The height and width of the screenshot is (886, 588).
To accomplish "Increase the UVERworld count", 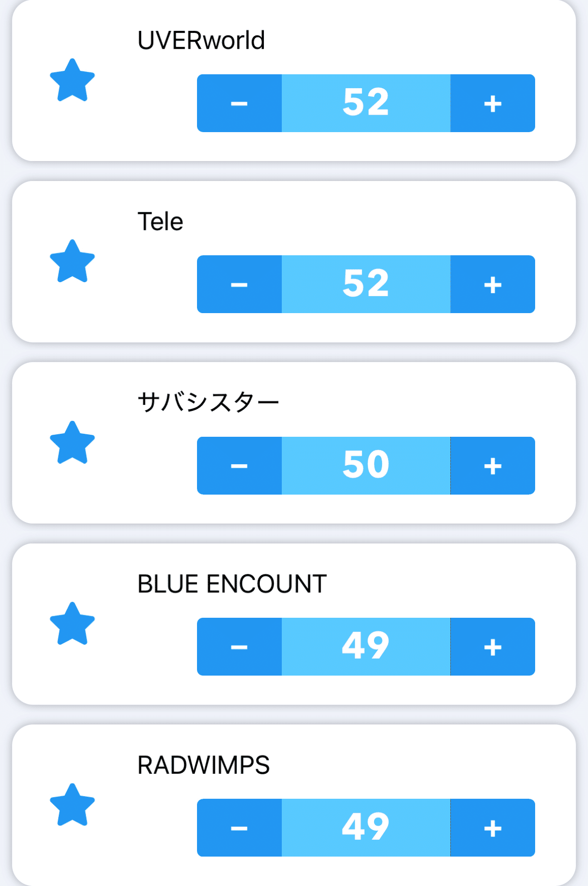I will 493,103.
